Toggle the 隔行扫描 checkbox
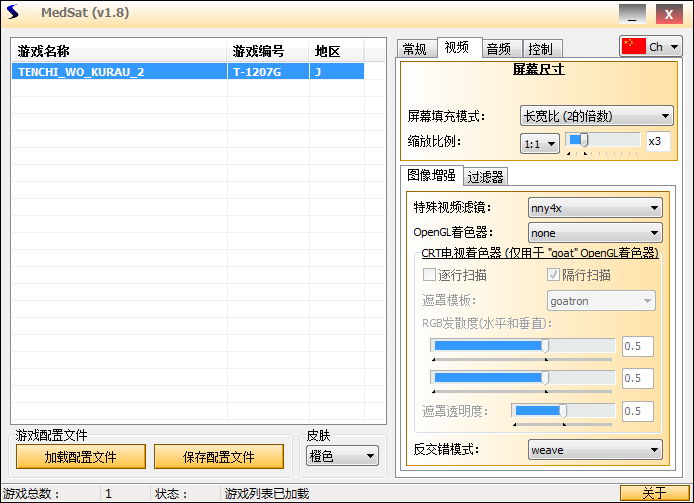The width and height of the screenshot is (694, 503). 553,275
